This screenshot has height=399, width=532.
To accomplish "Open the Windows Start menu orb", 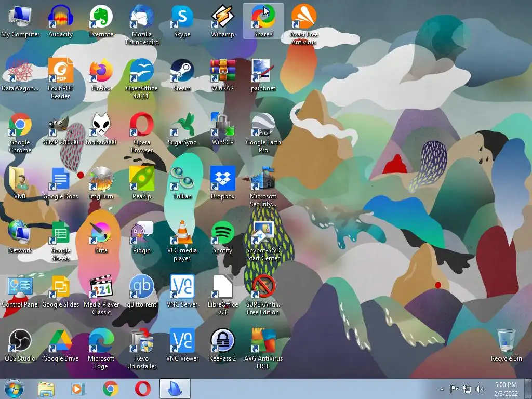I will pyautogui.click(x=14, y=389).
